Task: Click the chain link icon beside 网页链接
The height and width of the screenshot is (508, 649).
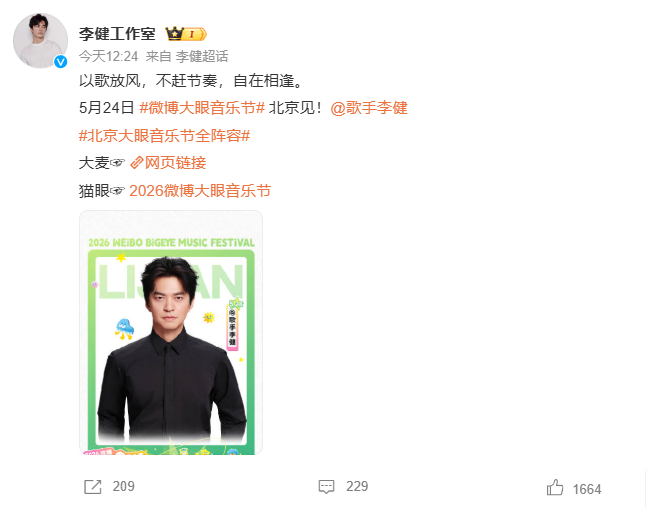Action: pyautogui.click(x=137, y=163)
